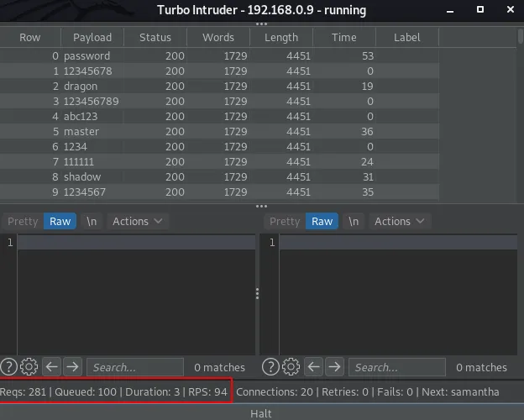Go to next match in the left pane
The width and height of the screenshot is (524, 420).
[x=72, y=367]
